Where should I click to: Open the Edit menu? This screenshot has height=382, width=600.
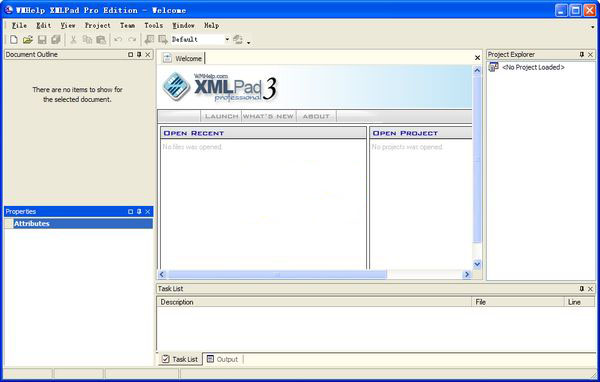(44, 26)
